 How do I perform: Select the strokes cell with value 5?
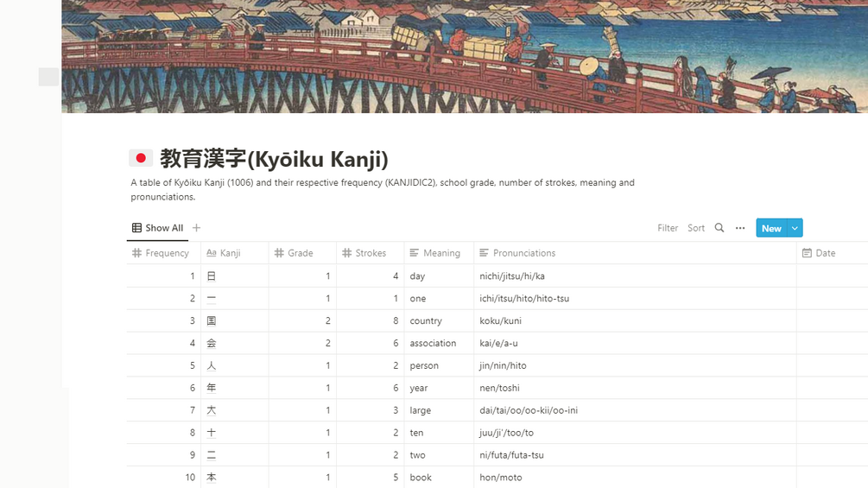371,478
